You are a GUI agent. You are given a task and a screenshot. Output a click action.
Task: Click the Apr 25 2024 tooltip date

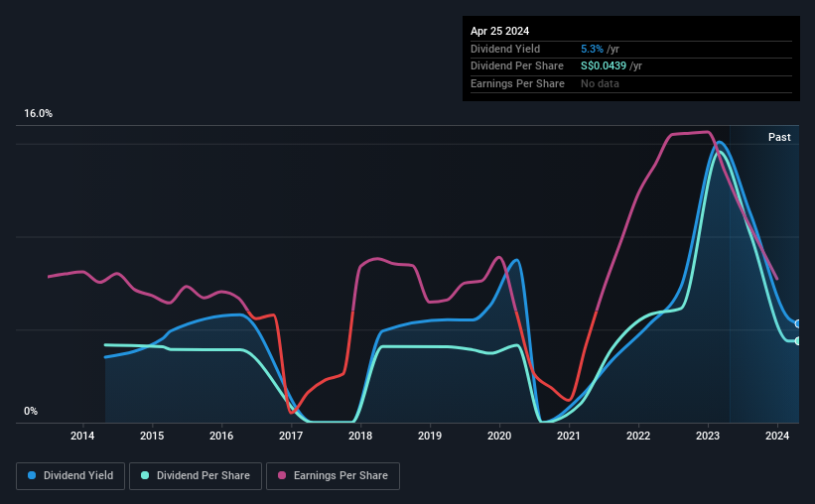[x=499, y=31]
